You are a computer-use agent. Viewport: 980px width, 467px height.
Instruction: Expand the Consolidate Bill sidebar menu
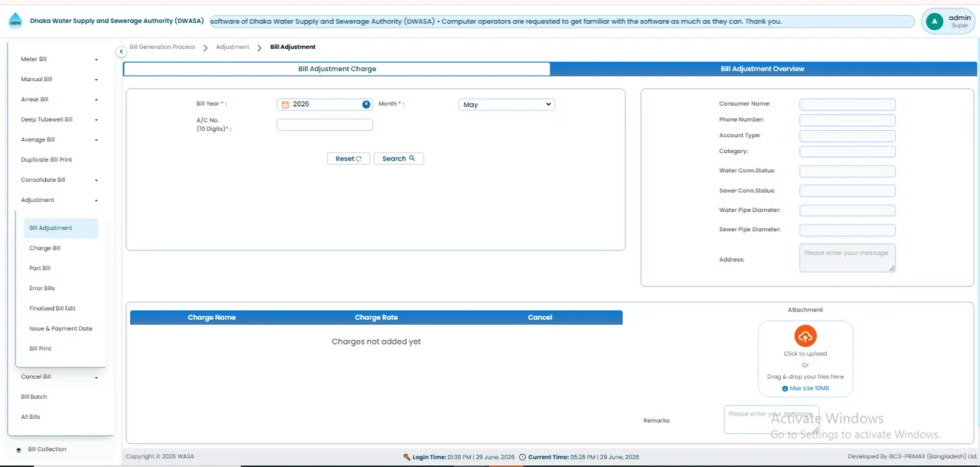(x=60, y=180)
